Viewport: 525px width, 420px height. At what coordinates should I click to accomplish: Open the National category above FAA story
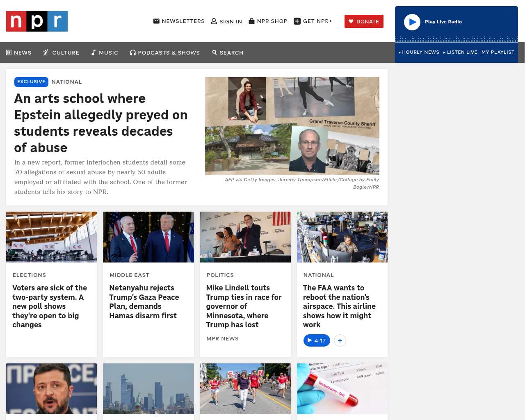(318, 275)
